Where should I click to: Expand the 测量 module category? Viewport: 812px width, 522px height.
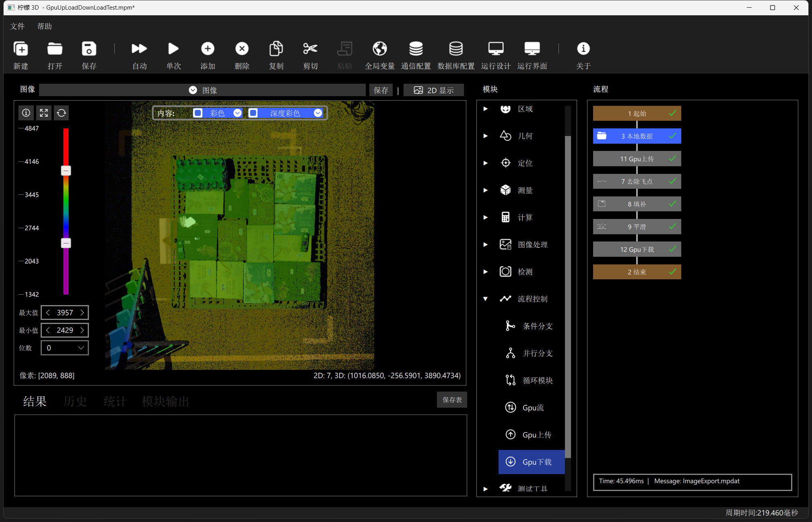[486, 190]
